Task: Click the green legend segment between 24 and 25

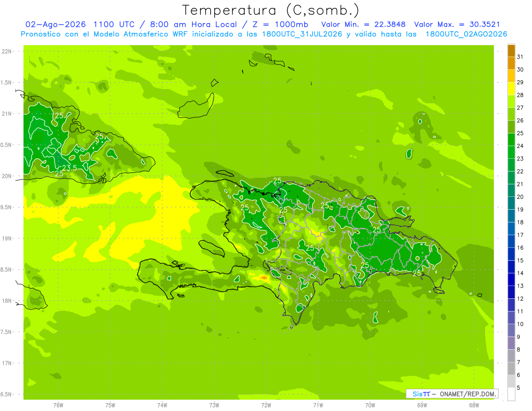Action: tap(511, 140)
